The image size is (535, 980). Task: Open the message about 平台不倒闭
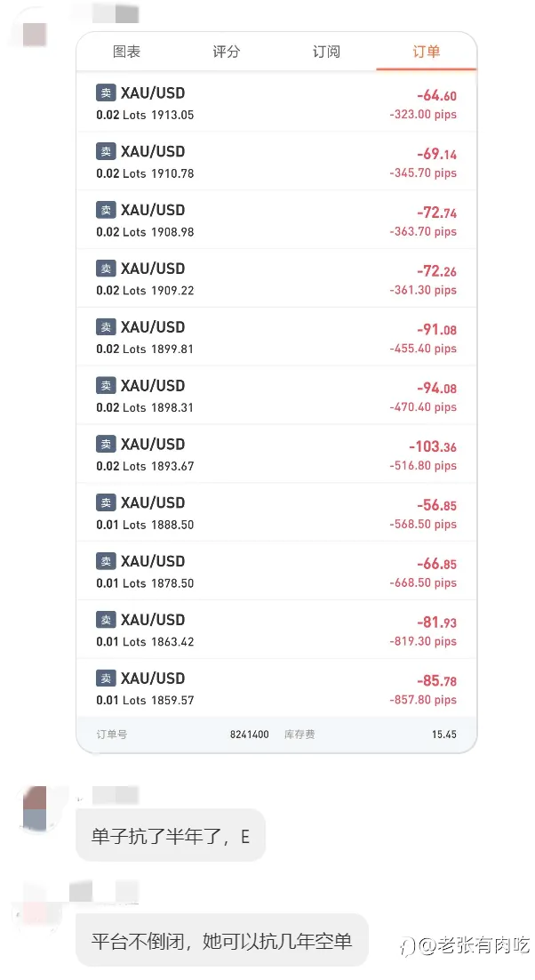221,941
